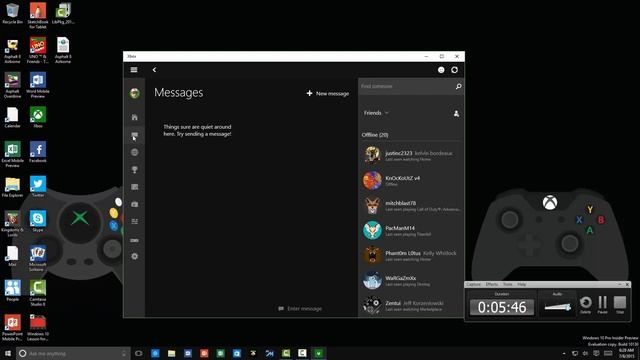Screen dimensions: 640x360
Task: Open Recycle Bin on desktop
Action: 12,14
